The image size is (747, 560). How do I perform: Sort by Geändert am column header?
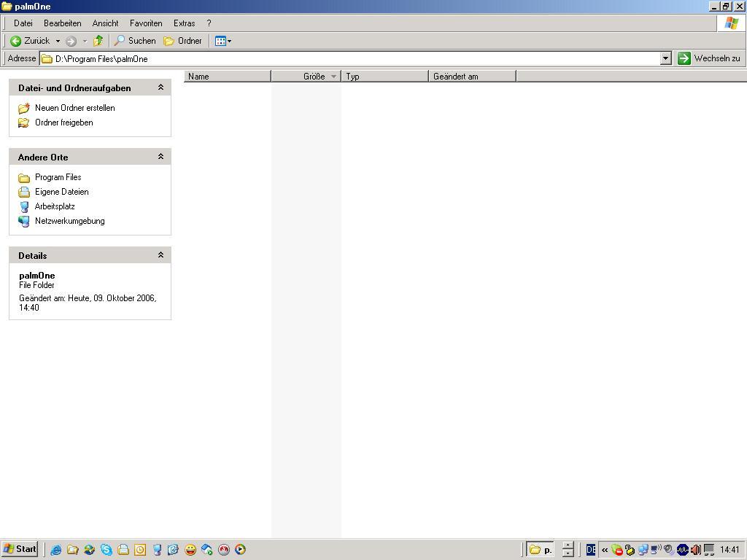(x=472, y=76)
